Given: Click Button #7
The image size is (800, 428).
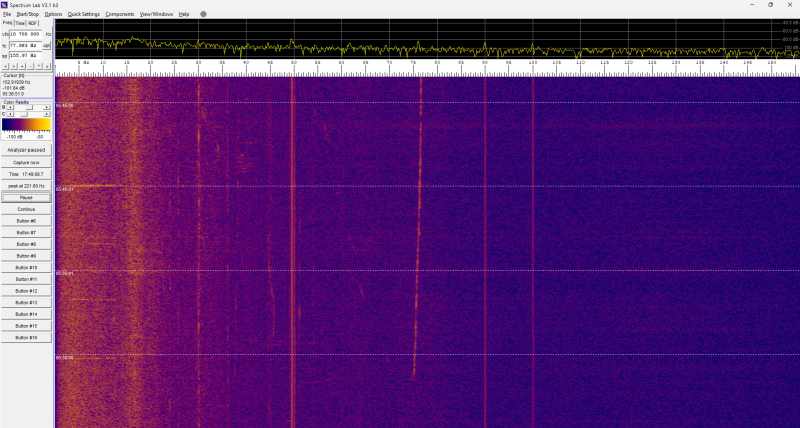Looking at the screenshot, I should [x=26, y=233].
